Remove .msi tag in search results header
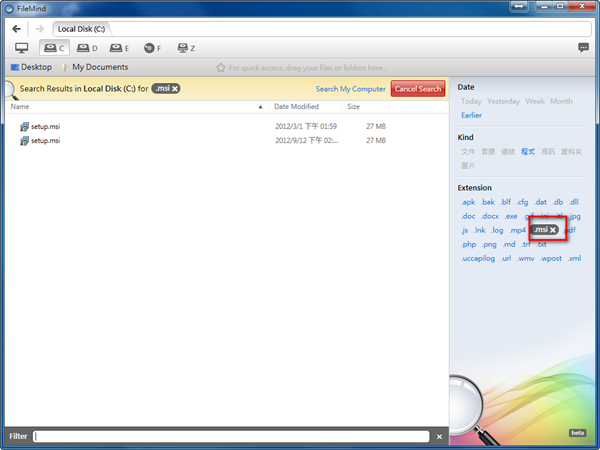The height and width of the screenshot is (450, 600). (x=175, y=89)
